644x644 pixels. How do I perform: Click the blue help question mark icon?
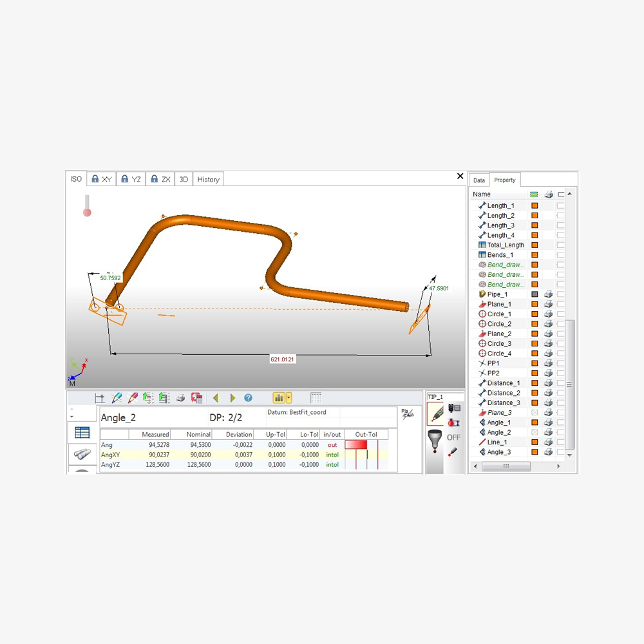(x=248, y=398)
